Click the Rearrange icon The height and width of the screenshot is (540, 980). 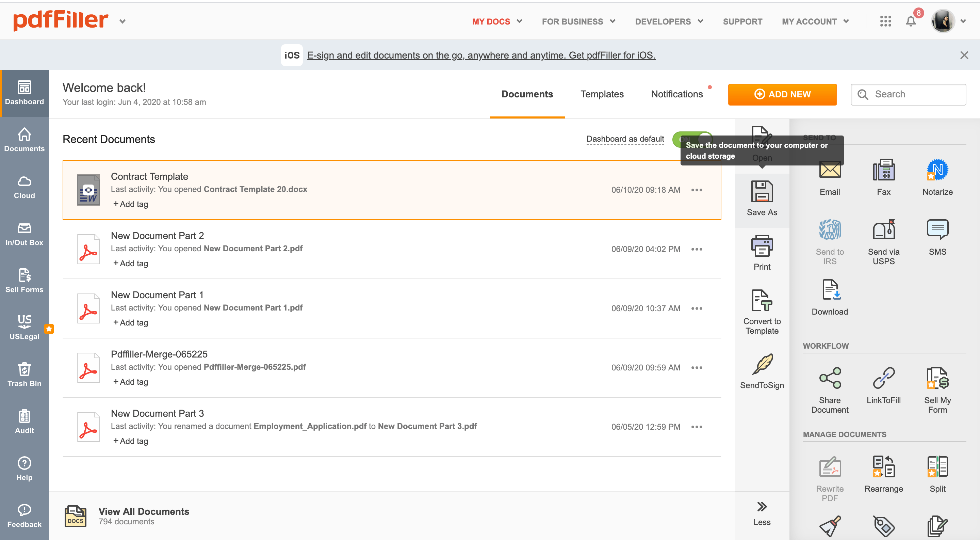(883, 466)
